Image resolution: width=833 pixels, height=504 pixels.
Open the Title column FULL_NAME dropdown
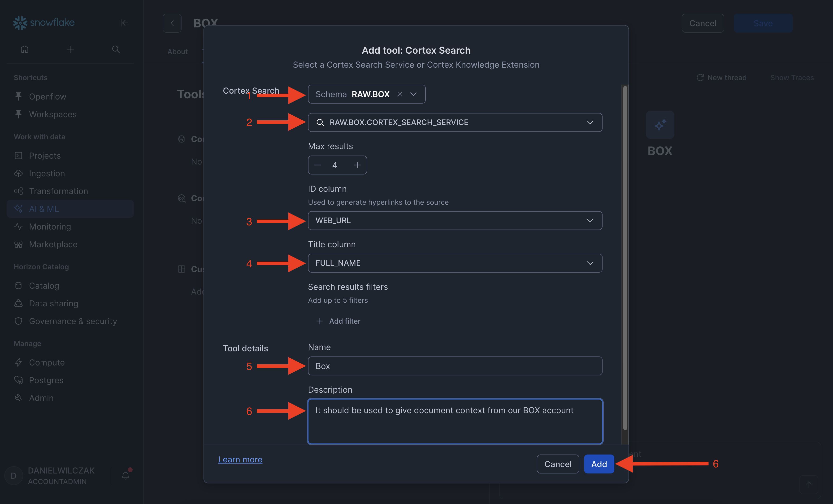590,263
